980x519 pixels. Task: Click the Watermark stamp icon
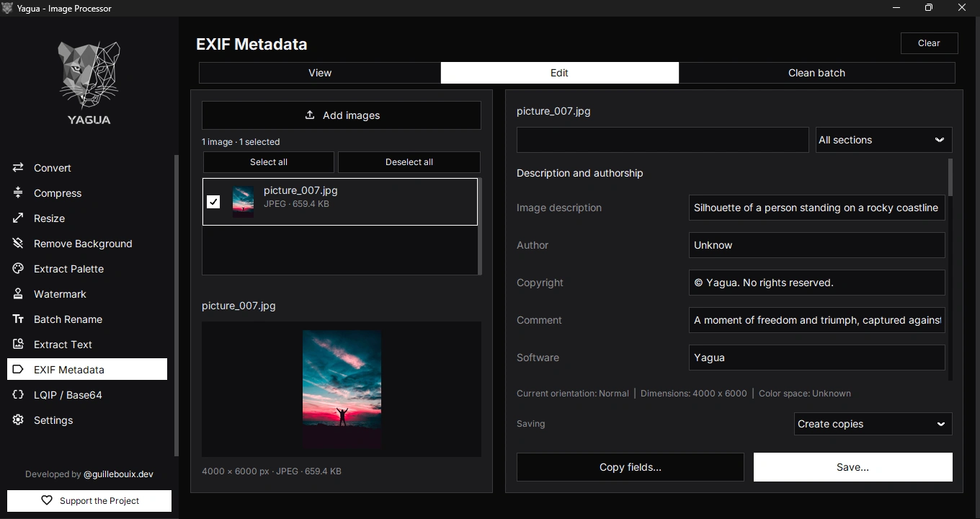[18, 294]
